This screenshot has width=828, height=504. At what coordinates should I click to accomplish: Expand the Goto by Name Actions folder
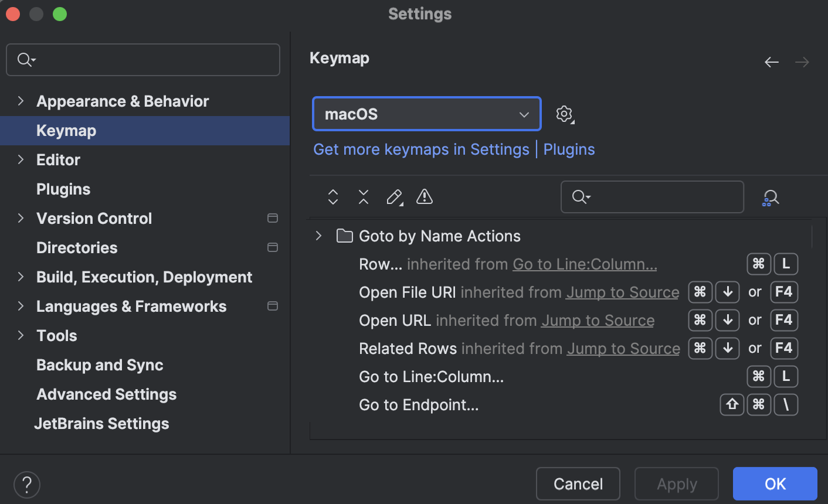coord(318,236)
